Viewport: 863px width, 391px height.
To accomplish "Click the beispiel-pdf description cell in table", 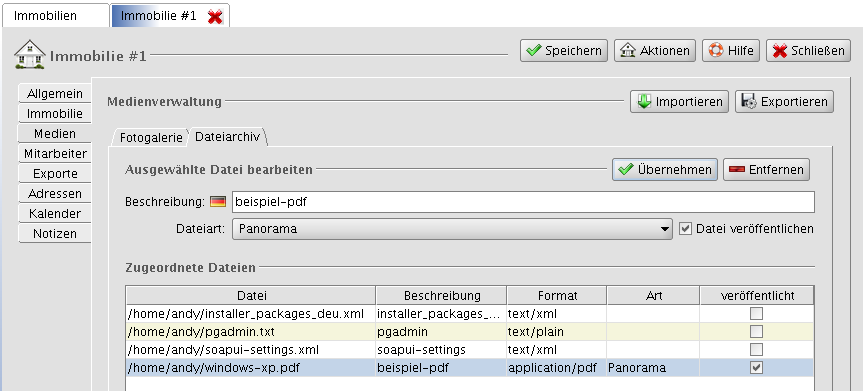I will click(441, 367).
